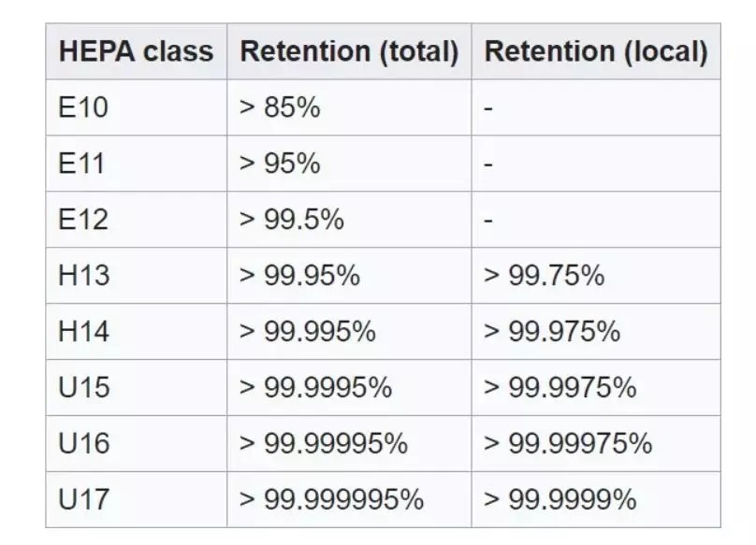756x545 pixels.
Task: Select the > 99.9995% total retention cell
Action: [x=315, y=388]
